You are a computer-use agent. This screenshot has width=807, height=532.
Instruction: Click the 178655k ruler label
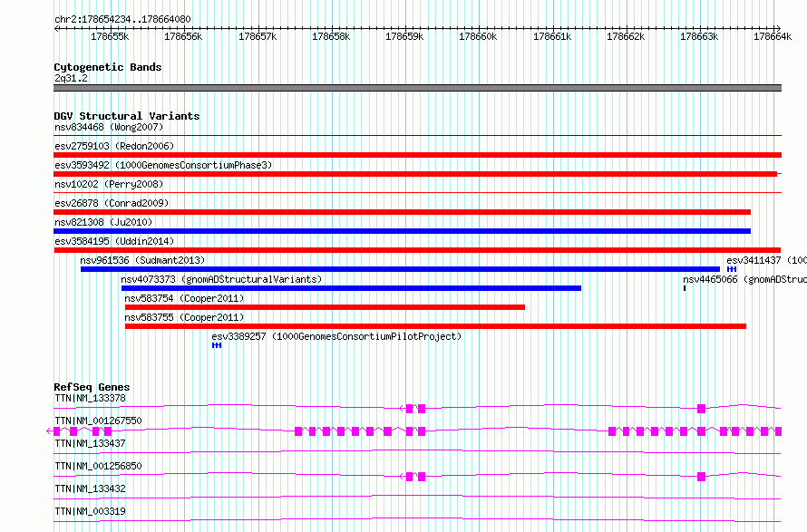pyautogui.click(x=110, y=36)
